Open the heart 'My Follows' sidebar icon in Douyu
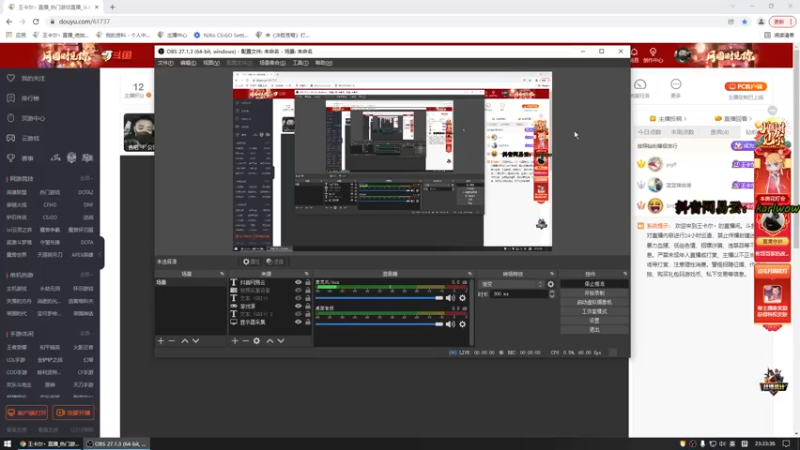 click(11, 78)
